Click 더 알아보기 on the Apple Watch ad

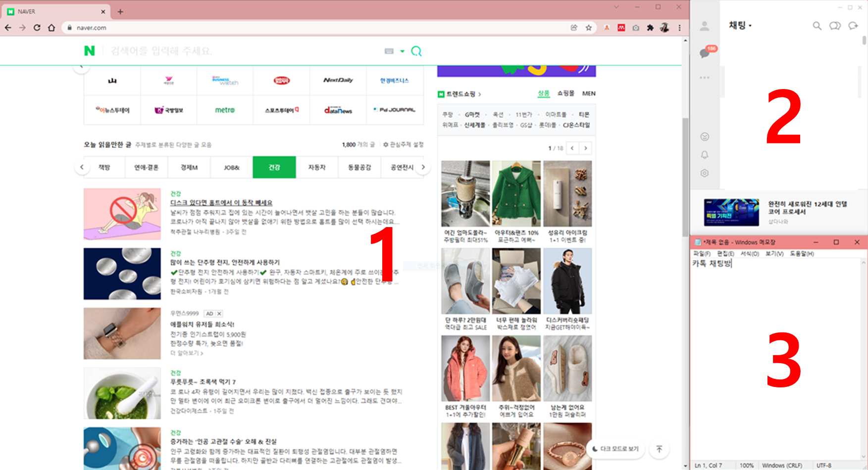(x=187, y=353)
